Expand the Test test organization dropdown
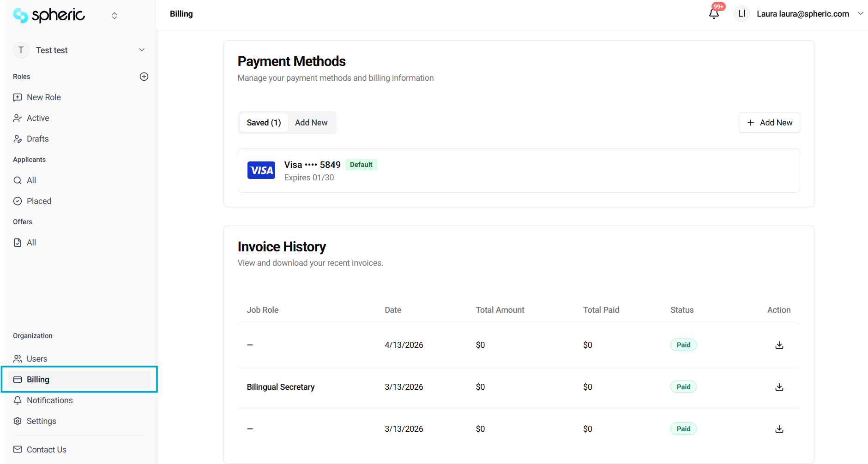Viewport: 868px width, 464px height. pos(142,50)
